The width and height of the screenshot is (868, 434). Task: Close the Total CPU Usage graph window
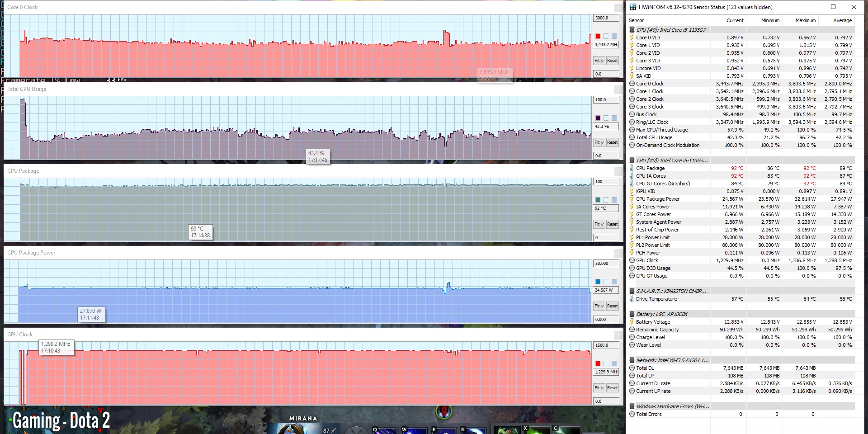click(618, 90)
